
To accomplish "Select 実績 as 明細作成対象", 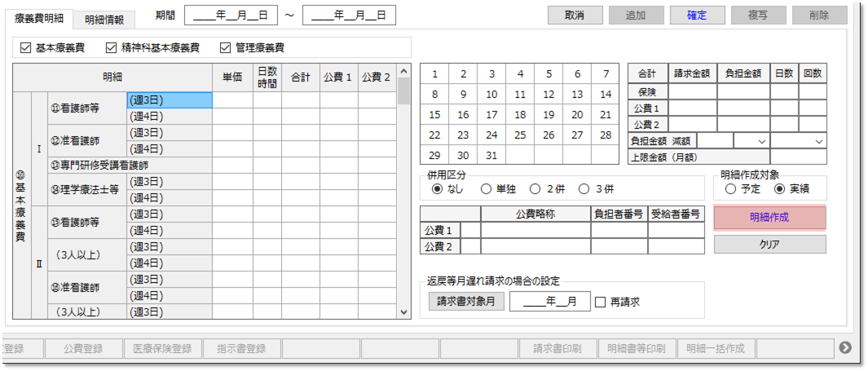I will pos(779,189).
